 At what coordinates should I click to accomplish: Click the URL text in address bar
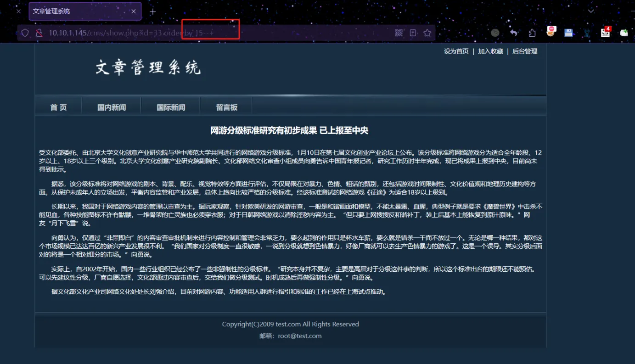click(x=131, y=33)
